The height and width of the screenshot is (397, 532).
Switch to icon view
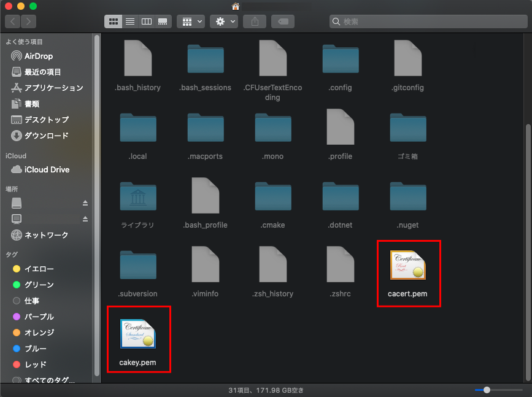click(x=114, y=21)
